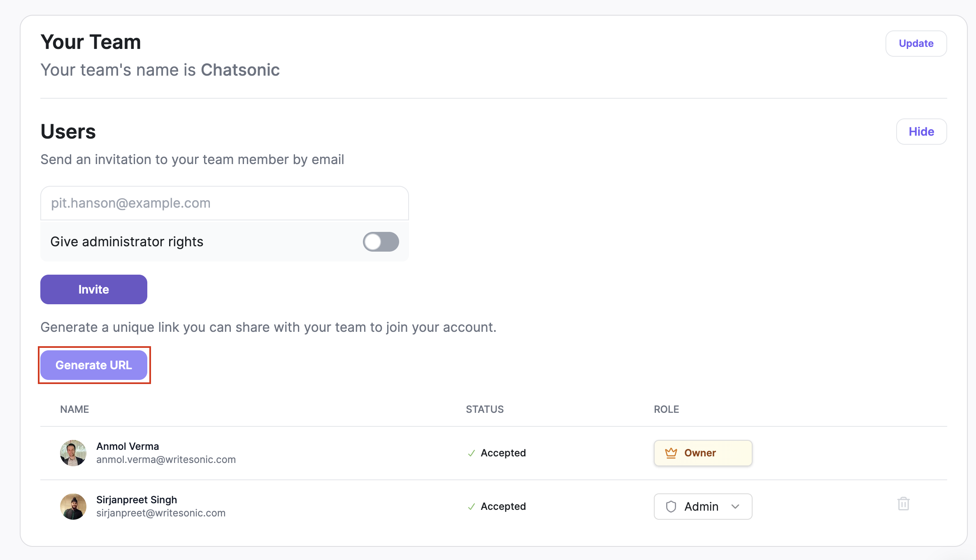The width and height of the screenshot is (976, 560).
Task: Click the shield icon beside Admin
Action: click(x=671, y=507)
